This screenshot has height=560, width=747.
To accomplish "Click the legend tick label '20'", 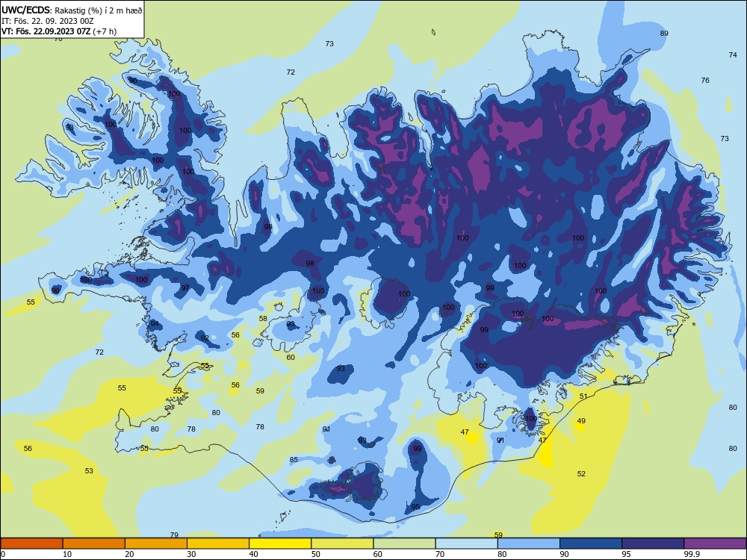I will [x=129, y=554].
